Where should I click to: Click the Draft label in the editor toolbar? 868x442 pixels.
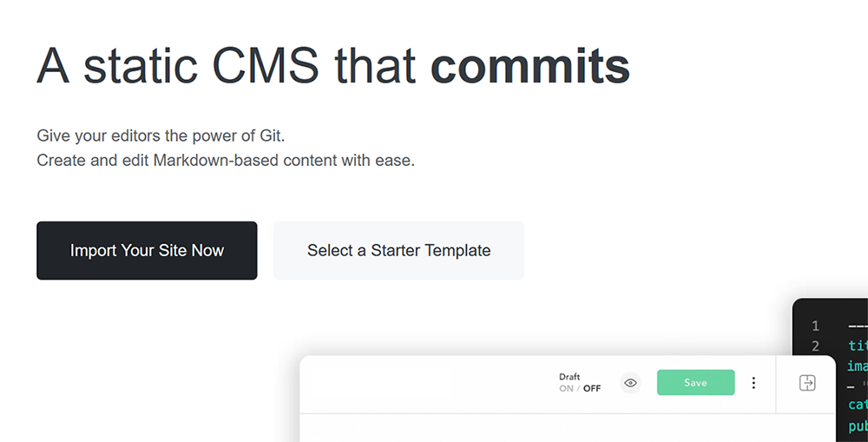(569, 377)
